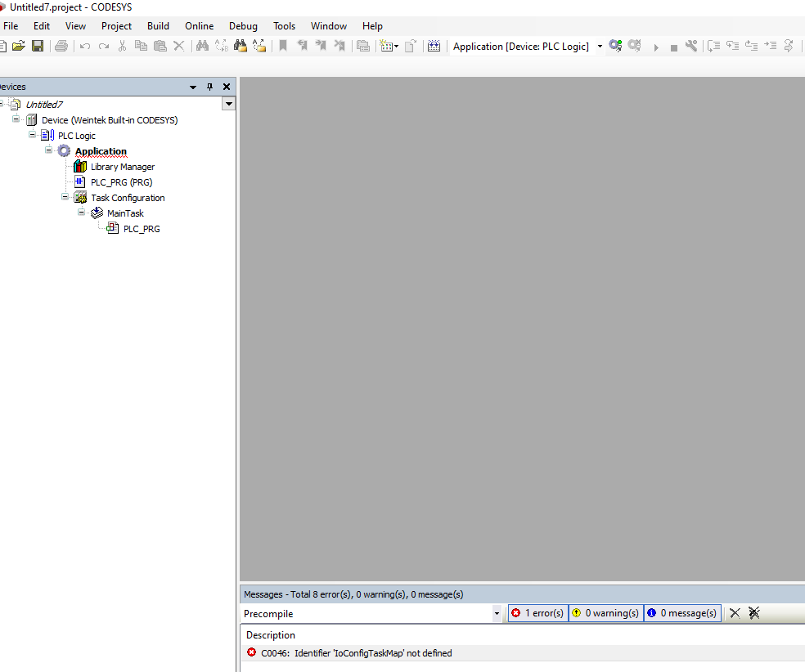Screen dimensions: 805x672
Task: Toggle bookmark toolbar icon
Action: pos(283,46)
